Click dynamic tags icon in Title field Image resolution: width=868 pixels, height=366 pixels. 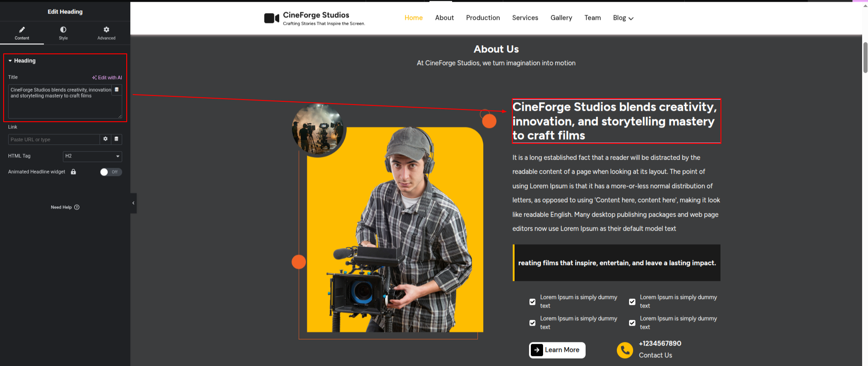(x=117, y=90)
